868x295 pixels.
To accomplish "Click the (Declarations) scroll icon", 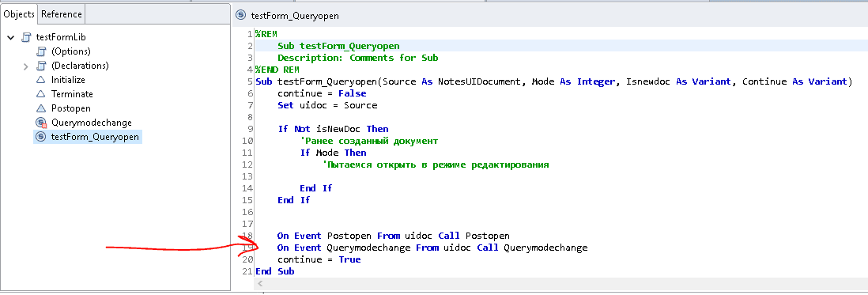I will click(41, 66).
